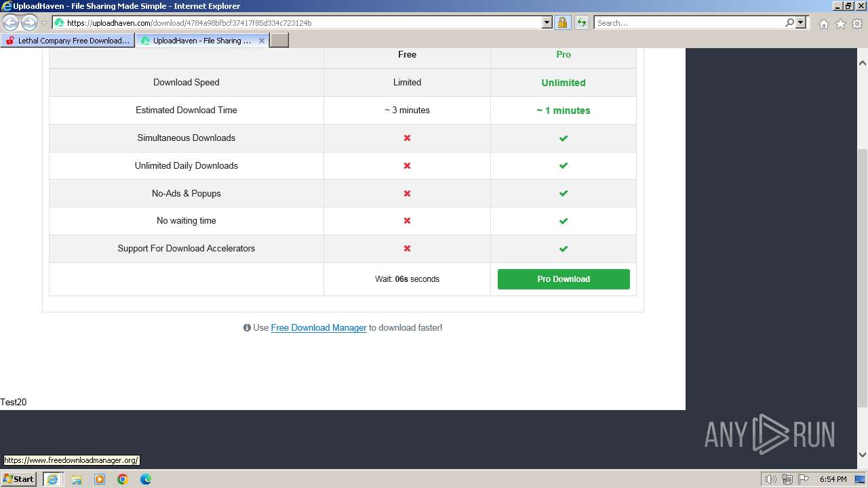Viewport: 868px width, 488px height.
Task: Click the Test20 text
Action: pos(14,402)
